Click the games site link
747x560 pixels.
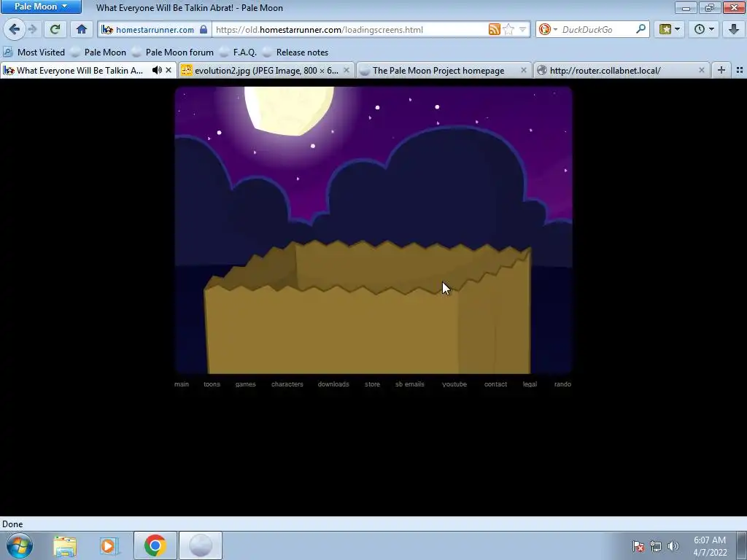(x=245, y=384)
